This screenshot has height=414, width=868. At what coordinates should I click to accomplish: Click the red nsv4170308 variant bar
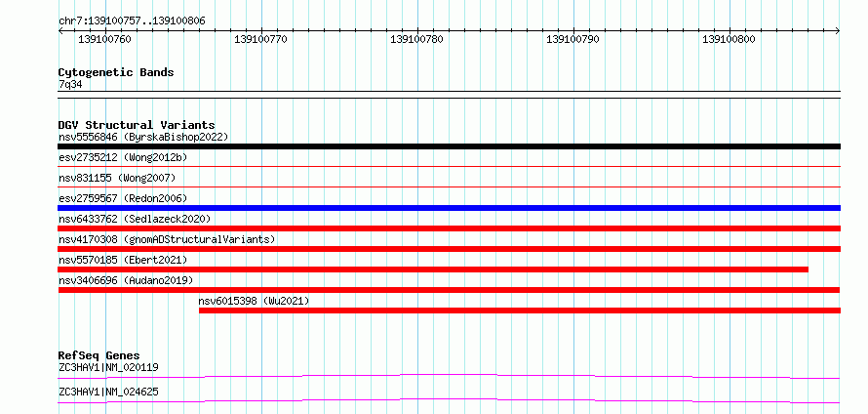click(x=449, y=249)
